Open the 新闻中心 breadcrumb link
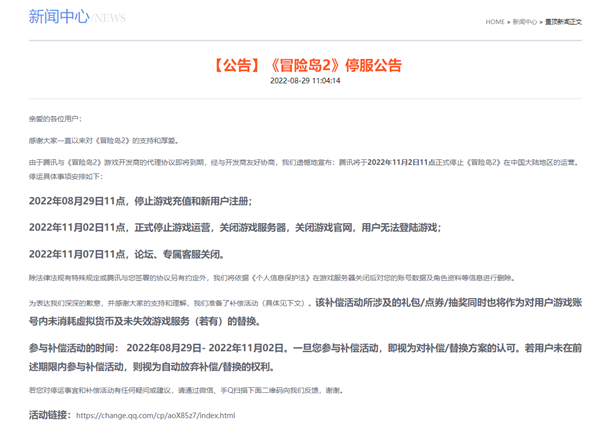The width and height of the screenshot is (600, 427). pos(525,22)
